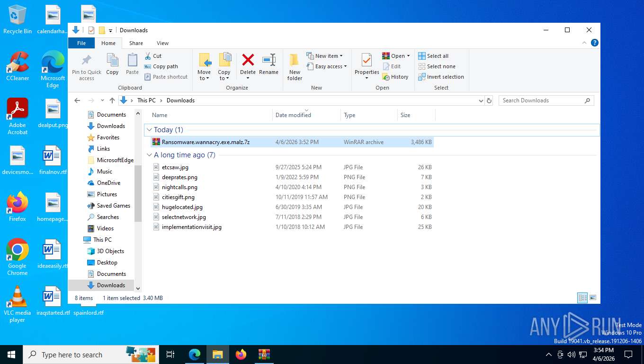This screenshot has height=364, width=644.
Task: Click the Windows Start button
Action: [11, 355]
